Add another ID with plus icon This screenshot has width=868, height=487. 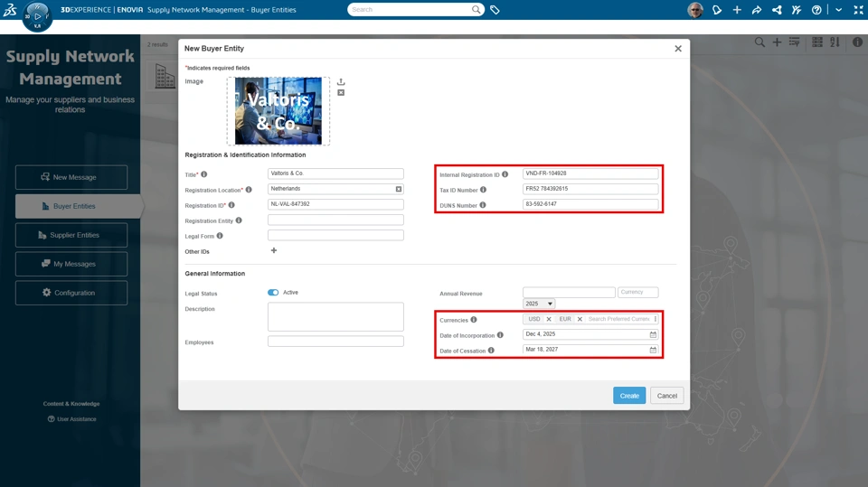pos(273,250)
